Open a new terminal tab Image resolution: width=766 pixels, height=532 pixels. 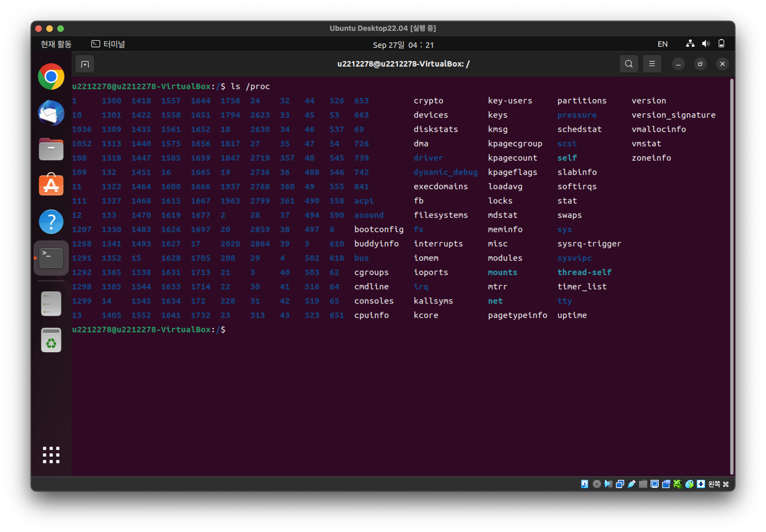click(x=85, y=64)
